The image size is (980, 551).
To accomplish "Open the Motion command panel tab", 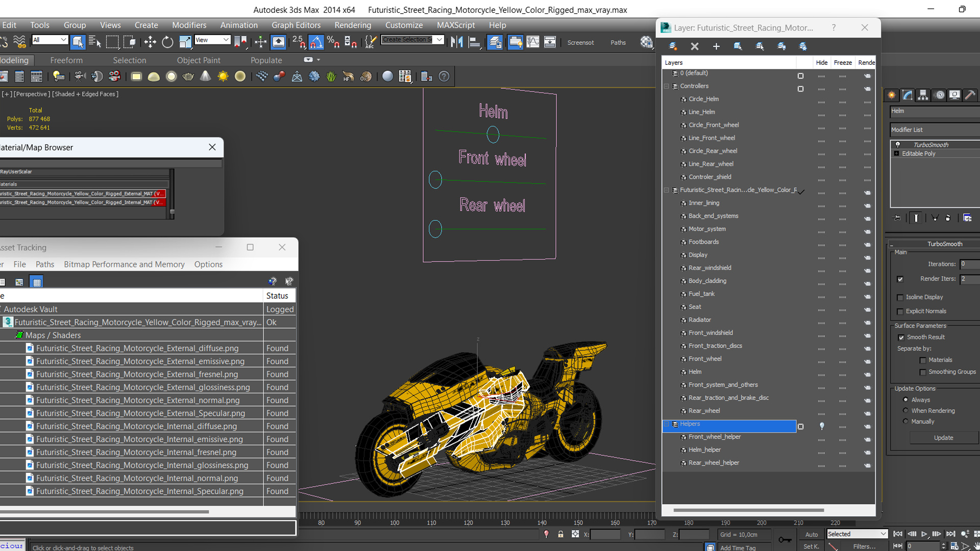I will point(939,95).
